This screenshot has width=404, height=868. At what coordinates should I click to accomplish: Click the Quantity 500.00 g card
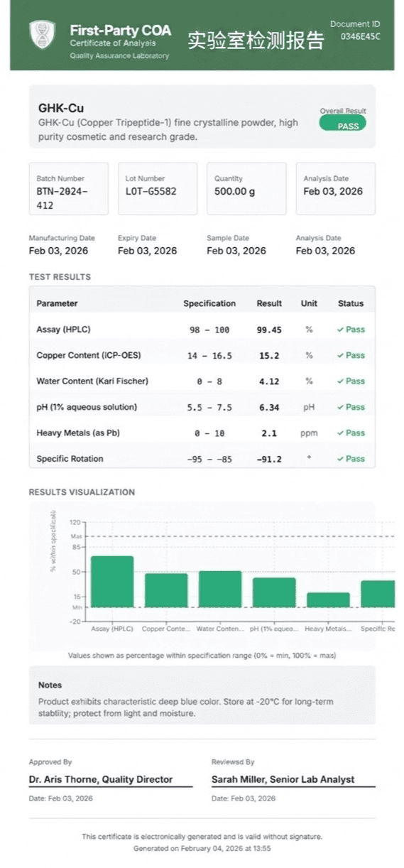[x=246, y=189]
